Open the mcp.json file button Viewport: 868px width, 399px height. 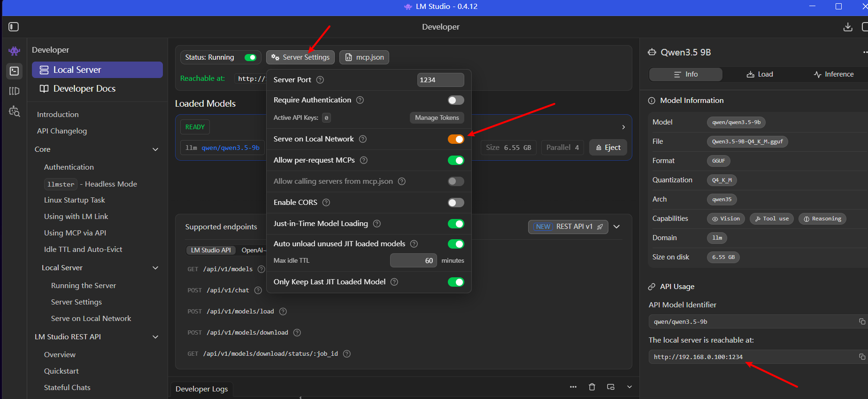[x=364, y=57]
